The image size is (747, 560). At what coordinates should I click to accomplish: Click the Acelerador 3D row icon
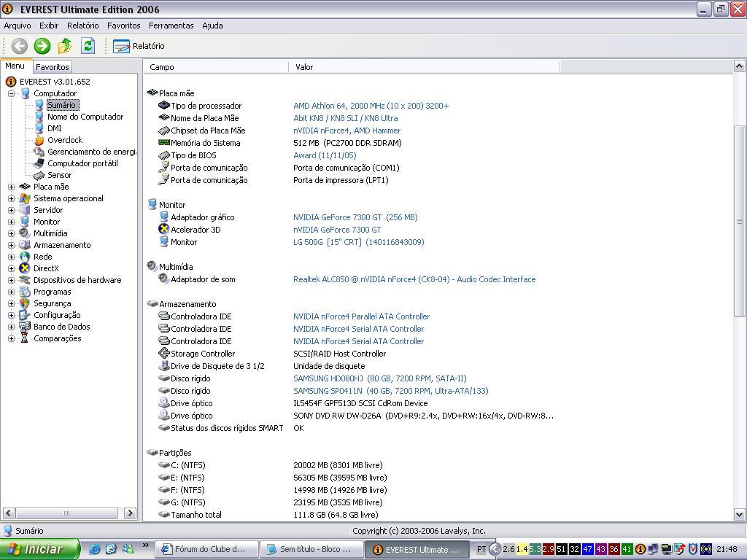point(164,229)
